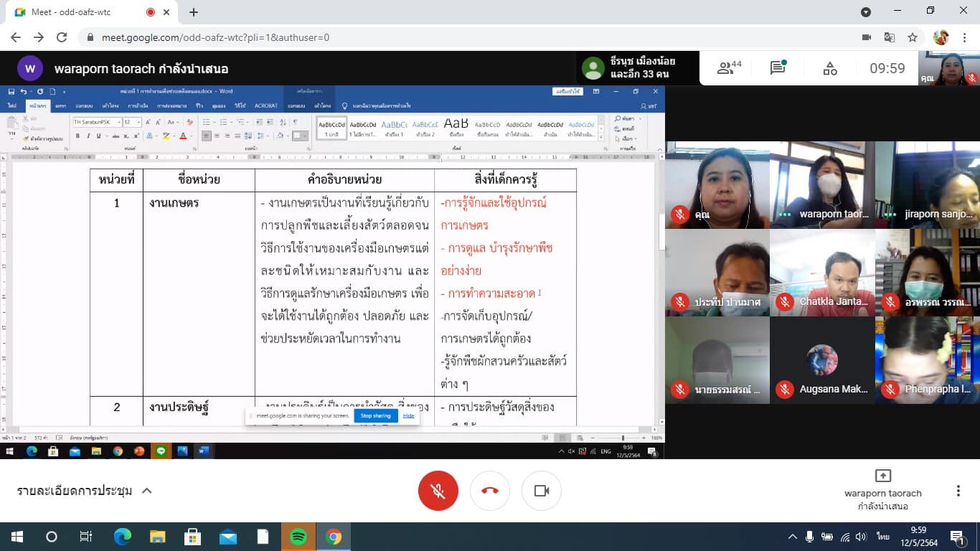The height and width of the screenshot is (551, 980).
Task: Click the meet.google.com address bar URL
Action: pyautogui.click(x=215, y=37)
